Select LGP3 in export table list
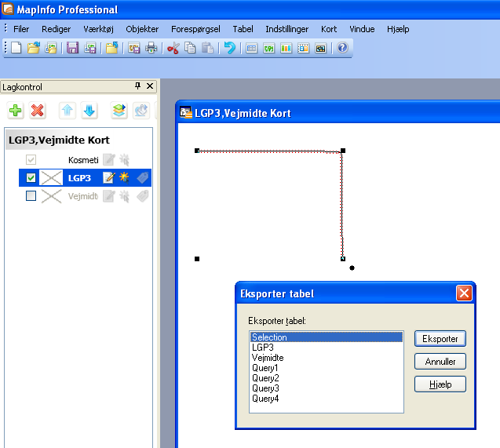 point(327,348)
